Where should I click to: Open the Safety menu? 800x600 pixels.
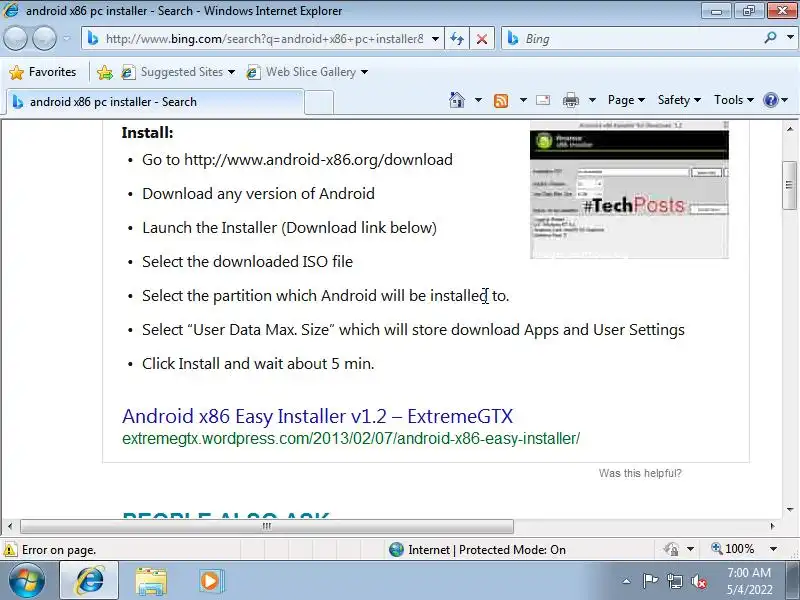679,100
